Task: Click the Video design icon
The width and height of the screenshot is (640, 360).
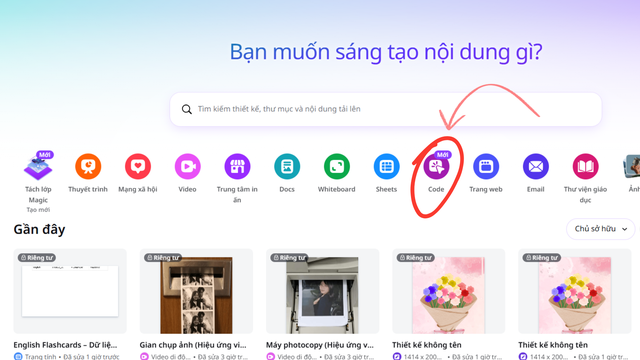Action: pyautogui.click(x=187, y=167)
